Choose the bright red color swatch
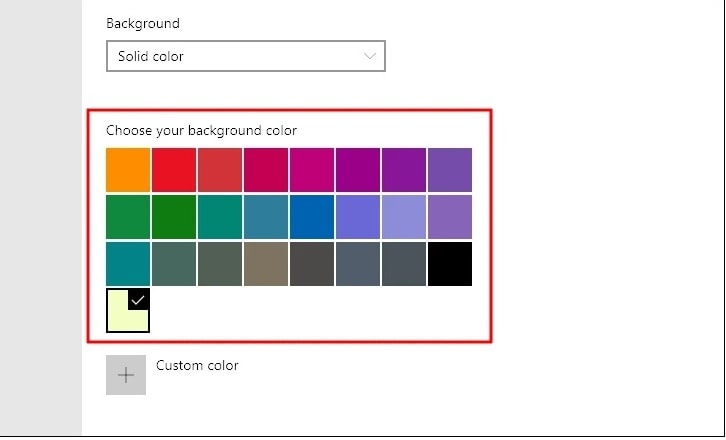Image resolution: width=726 pixels, height=440 pixels. click(x=174, y=170)
